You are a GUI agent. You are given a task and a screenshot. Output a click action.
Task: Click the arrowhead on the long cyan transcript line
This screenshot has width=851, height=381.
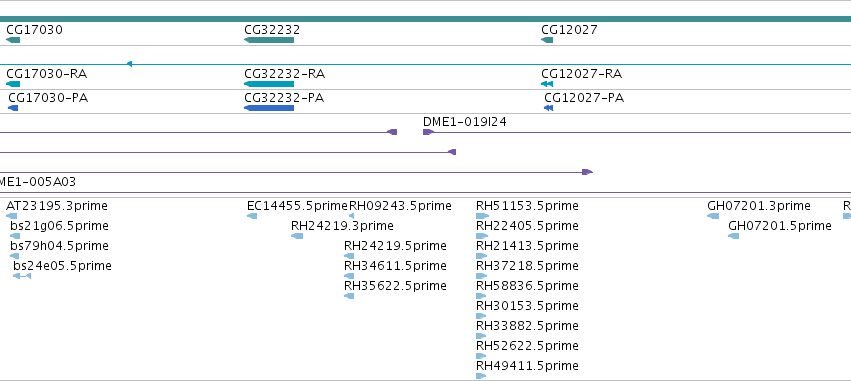point(129,64)
